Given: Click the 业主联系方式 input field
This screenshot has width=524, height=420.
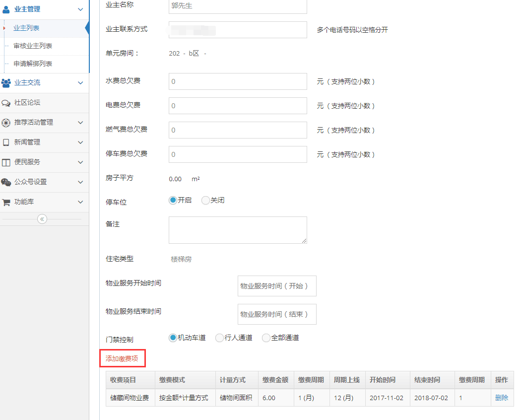Looking at the screenshot, I should [x=238, y=30].
